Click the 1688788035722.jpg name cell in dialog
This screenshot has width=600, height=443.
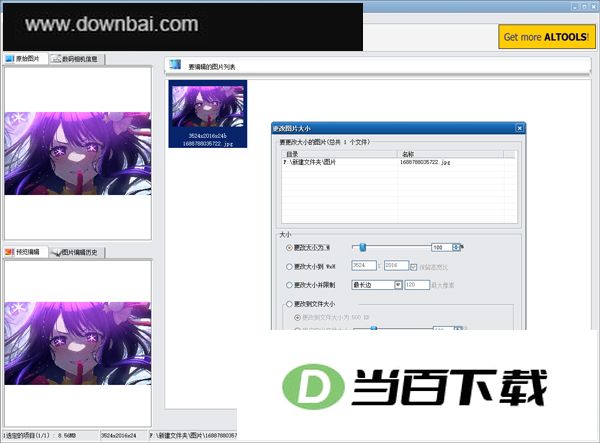click(425, 162)
